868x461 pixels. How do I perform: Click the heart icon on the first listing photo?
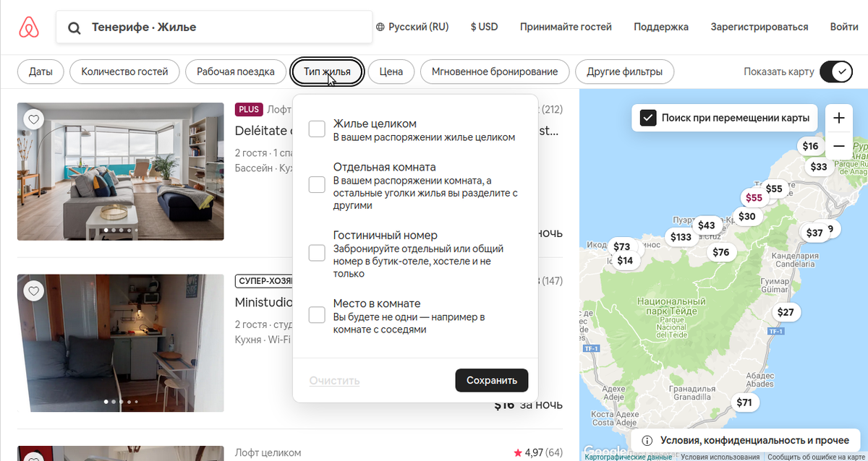[x=33, y=119]
